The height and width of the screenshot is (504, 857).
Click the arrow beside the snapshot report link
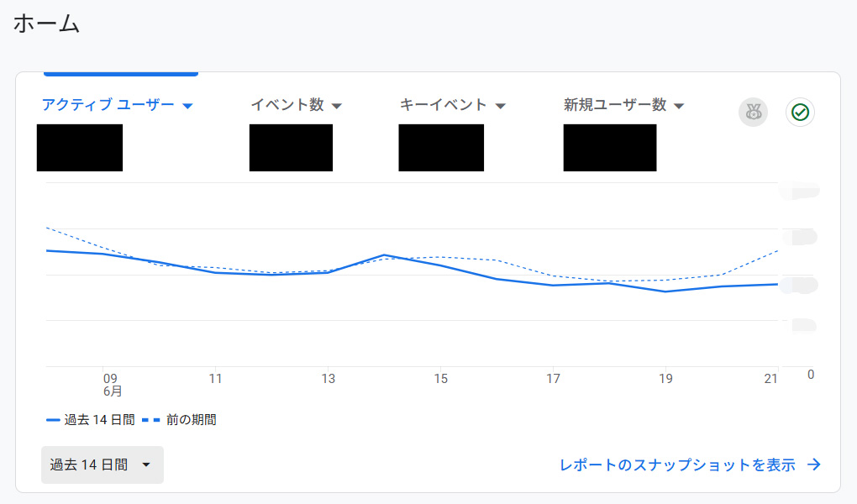pyautogui.click(x=814, y=465)
